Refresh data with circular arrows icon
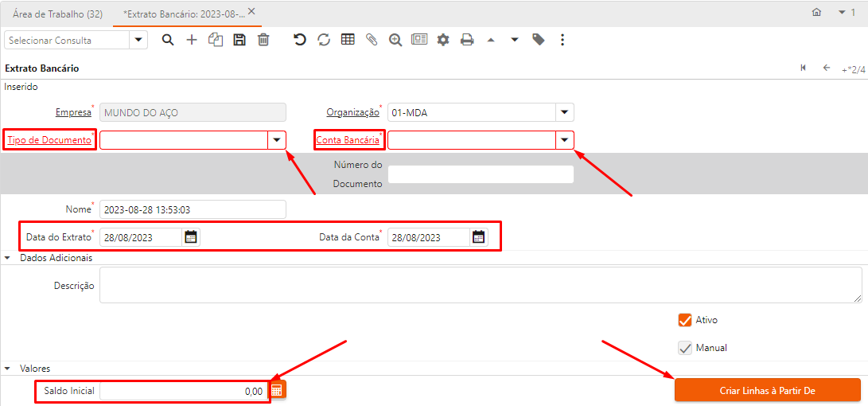This screenshot has width=868, height=406. pyautogui.click(x=324, y=40)
